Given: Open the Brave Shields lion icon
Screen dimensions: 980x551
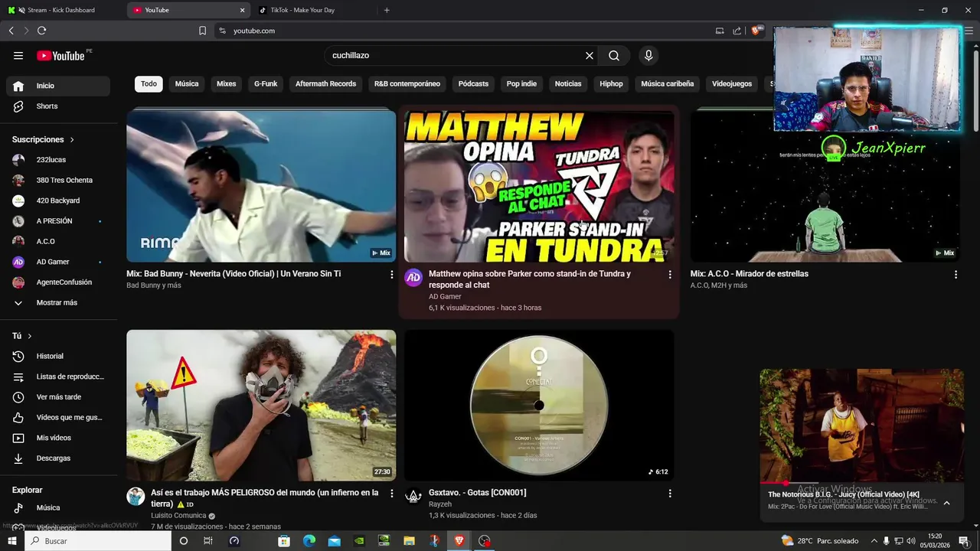Looking at the screenshot, I should (x=756, y=31).
